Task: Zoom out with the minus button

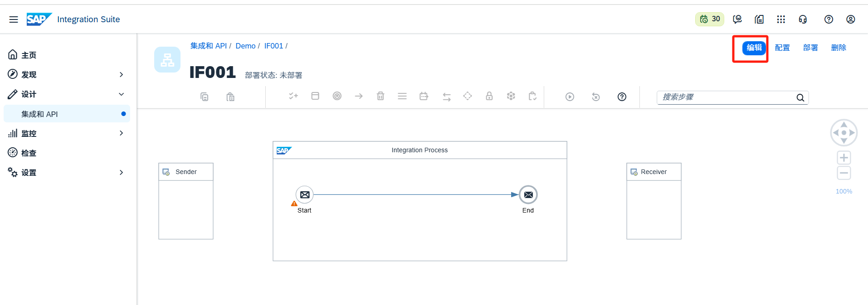Action: tap(844, 173)
